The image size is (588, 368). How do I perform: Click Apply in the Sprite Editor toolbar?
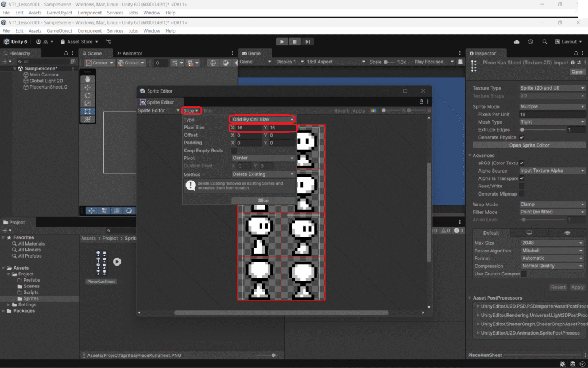[358, 111]
